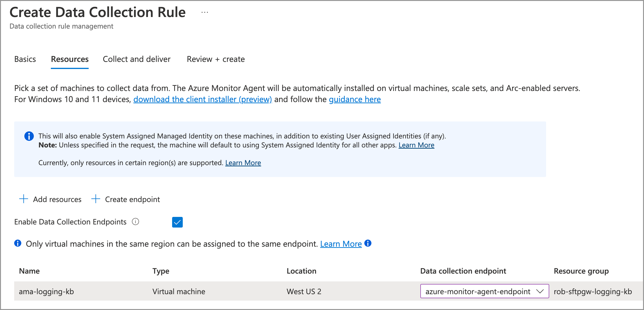Image resolution: width=644 pixels, height=310 pixels.
Task: Open the 'guidance here' link
Action: (x=355, y=99)
